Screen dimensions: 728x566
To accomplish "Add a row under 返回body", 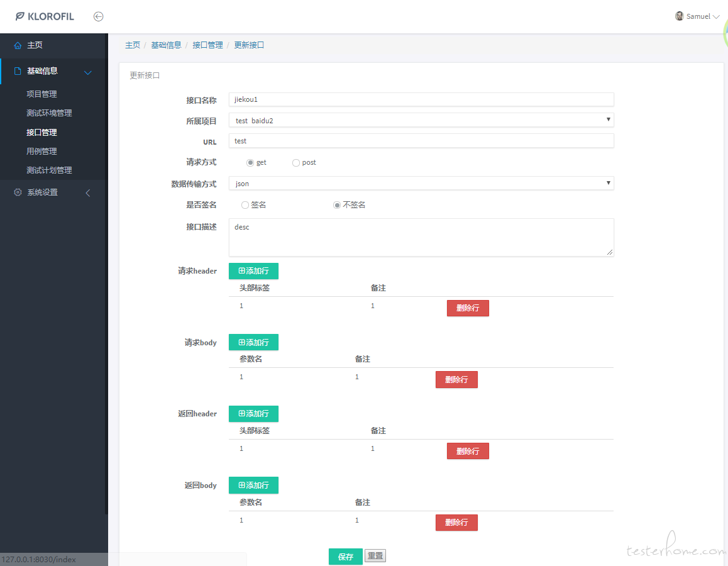I will 253,486.
